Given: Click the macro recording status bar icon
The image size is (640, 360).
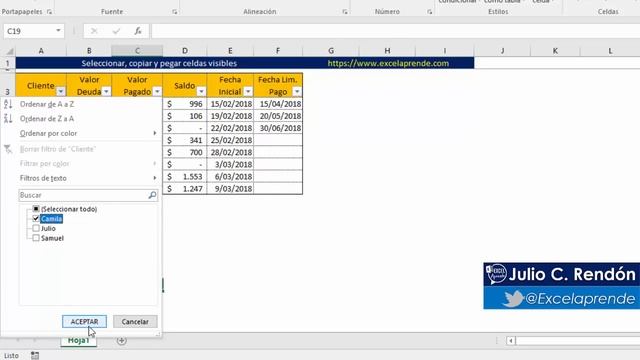Looking at the screenshot, I should 35,356.
